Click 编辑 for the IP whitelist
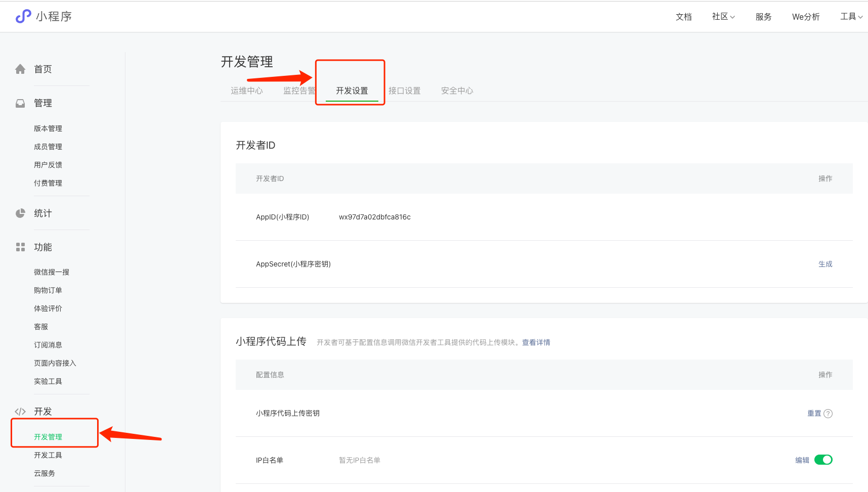 (x=802, y=460)
